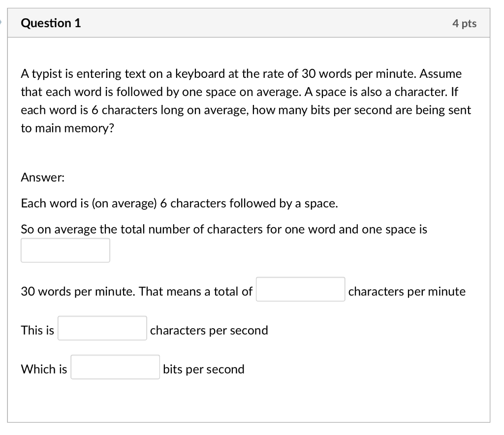
Task: Focus the characters per minute input box
Action: click(x=300, y=289)
